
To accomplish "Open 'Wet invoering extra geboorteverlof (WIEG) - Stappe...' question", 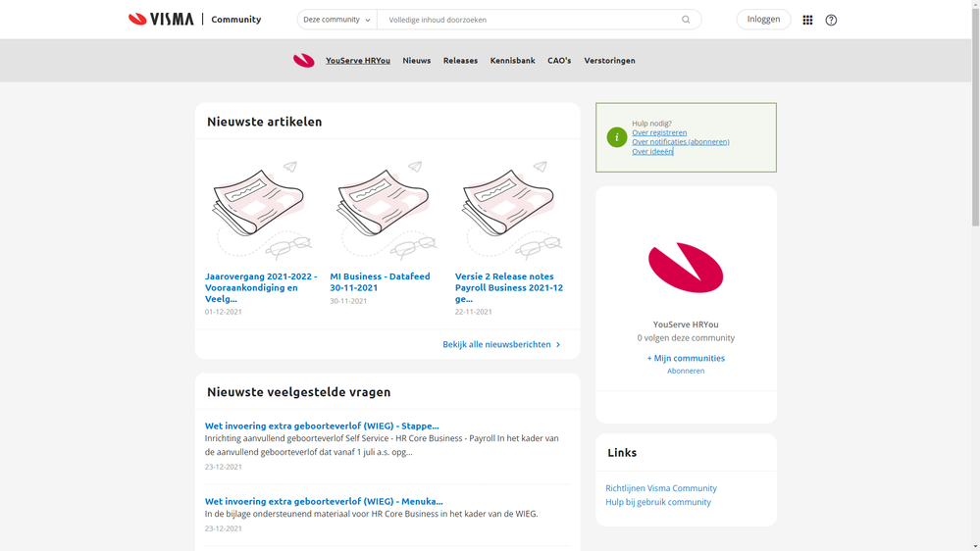I will [x=322, y=426].
